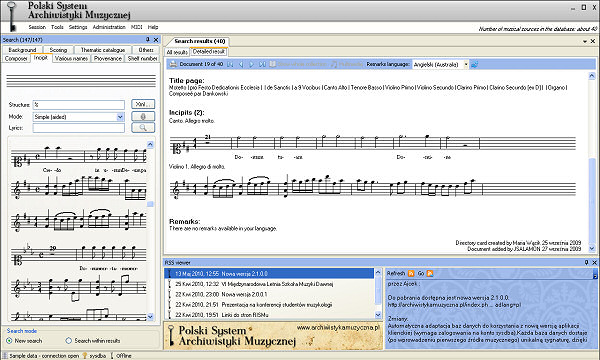Click the blank staff input area
This screenshot has height=360, width=600.
pyautogui.click(x=81, y=81)
